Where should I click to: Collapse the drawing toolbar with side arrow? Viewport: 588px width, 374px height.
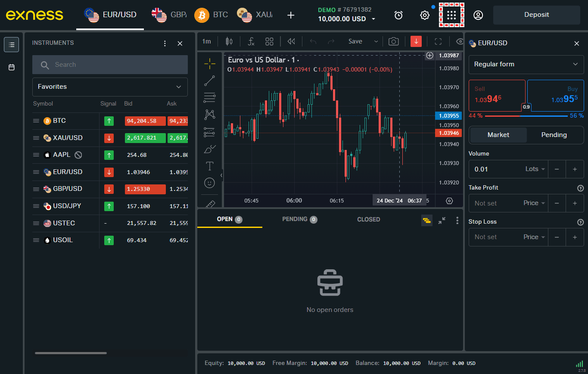tap(221, 175)
